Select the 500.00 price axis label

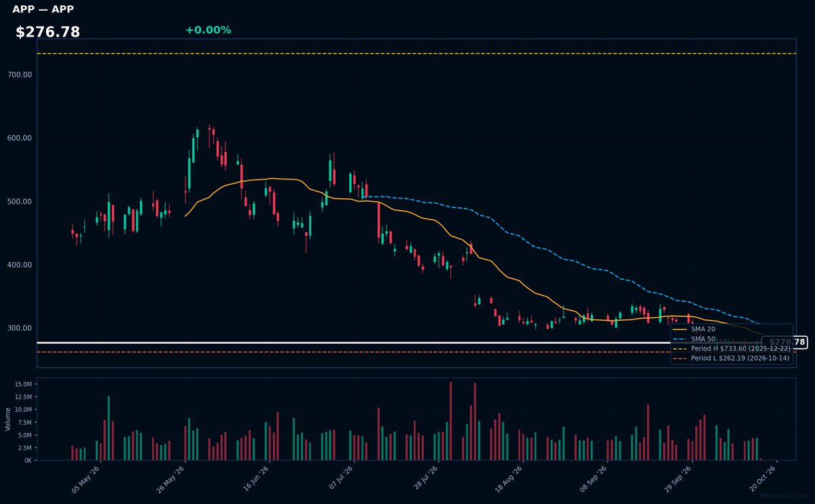20,202
